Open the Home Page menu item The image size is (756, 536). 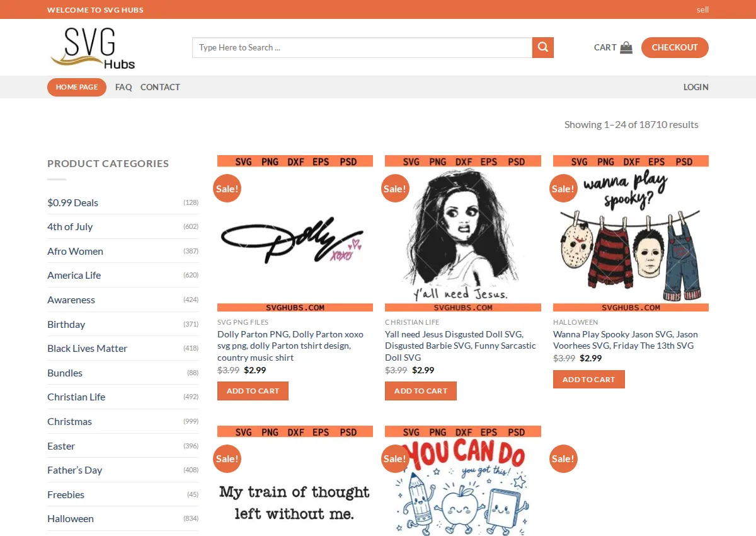point(77,87)
